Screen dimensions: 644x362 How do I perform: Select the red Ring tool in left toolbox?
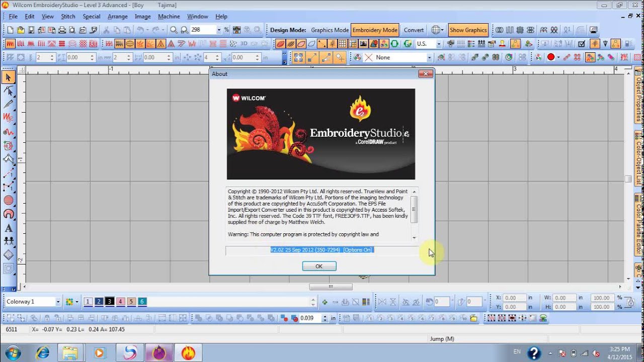(8, 214)
